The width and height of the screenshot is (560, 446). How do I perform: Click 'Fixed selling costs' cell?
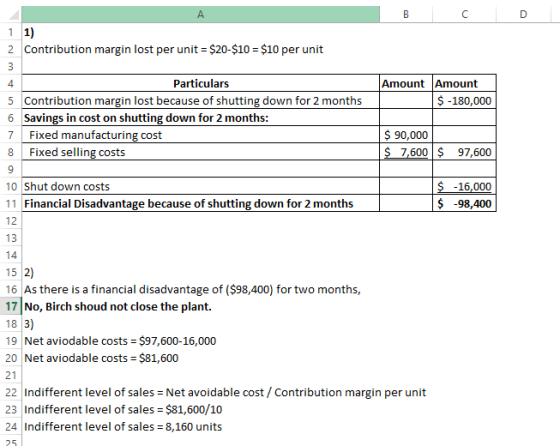(201, 152)
